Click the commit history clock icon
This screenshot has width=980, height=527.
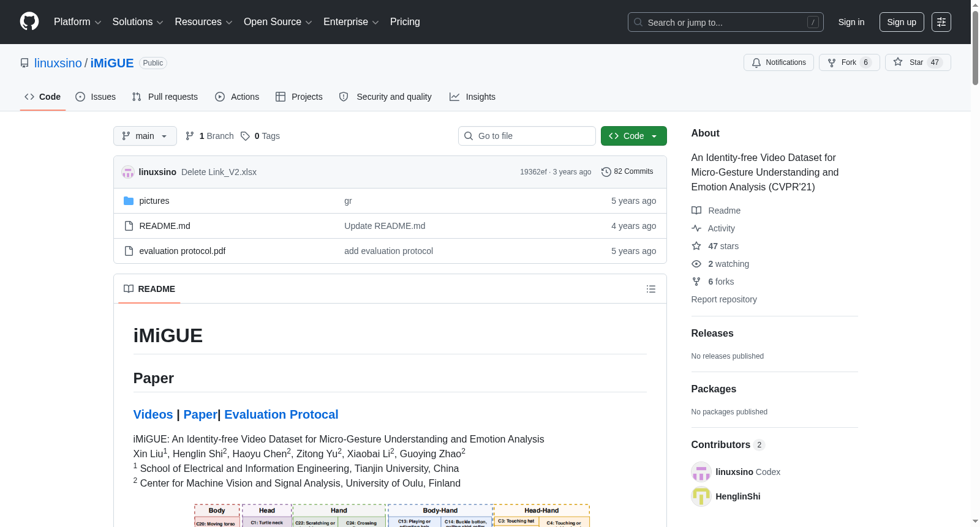(606, 172)
